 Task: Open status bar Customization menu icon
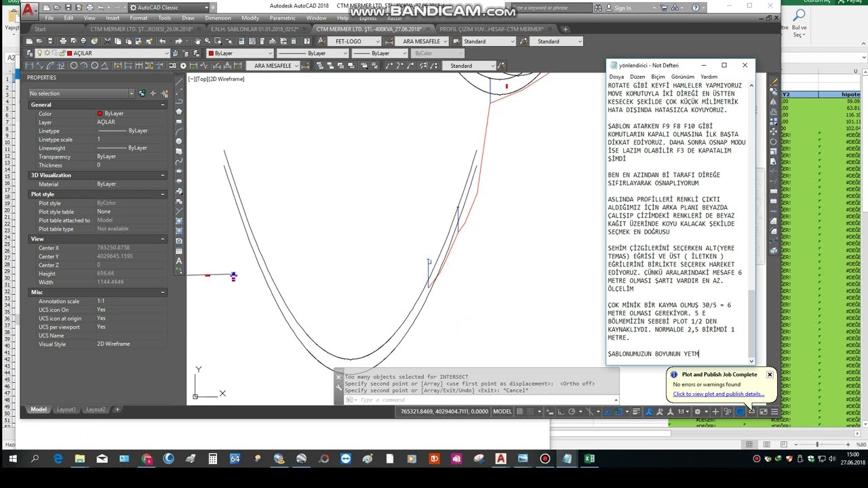click(774, 411)
